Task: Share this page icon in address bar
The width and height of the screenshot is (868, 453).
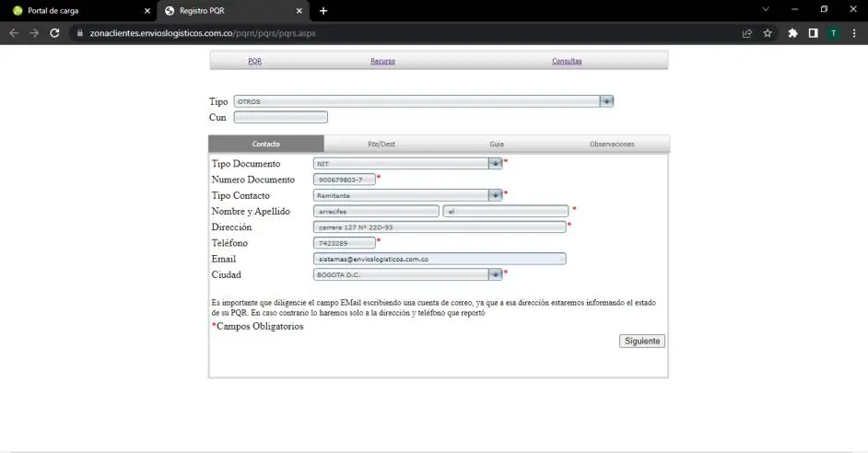Action: pos(746,33)
